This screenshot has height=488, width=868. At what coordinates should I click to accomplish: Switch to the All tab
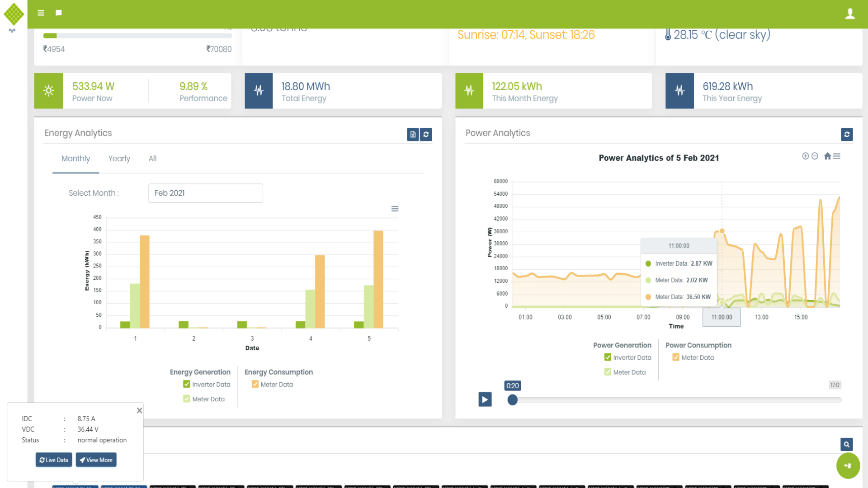tap(153, 159)
